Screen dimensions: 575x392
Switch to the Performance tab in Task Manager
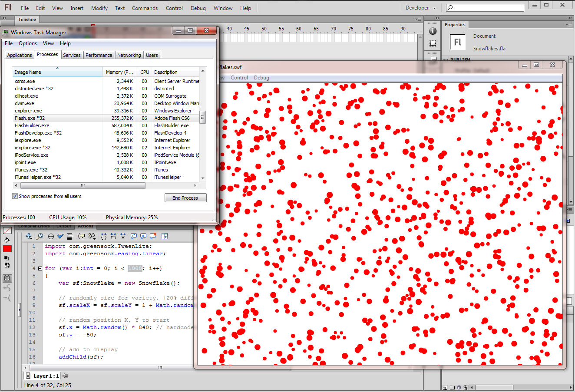(x=99, y=55)
